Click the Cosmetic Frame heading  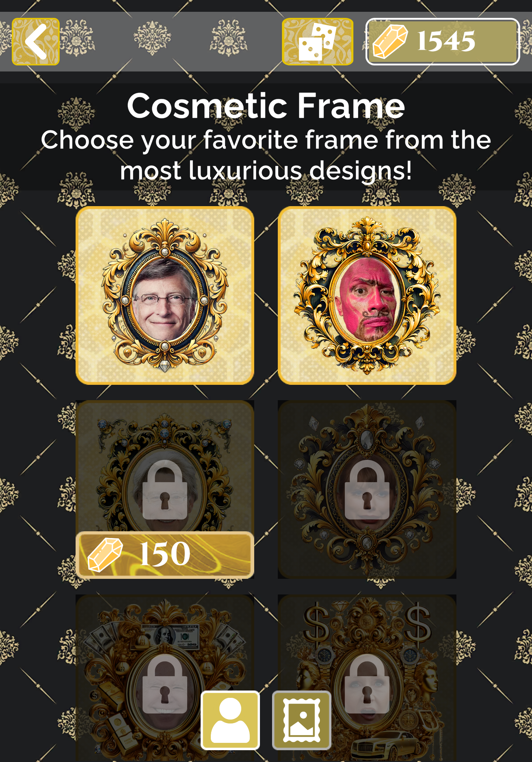click(266, 106)
